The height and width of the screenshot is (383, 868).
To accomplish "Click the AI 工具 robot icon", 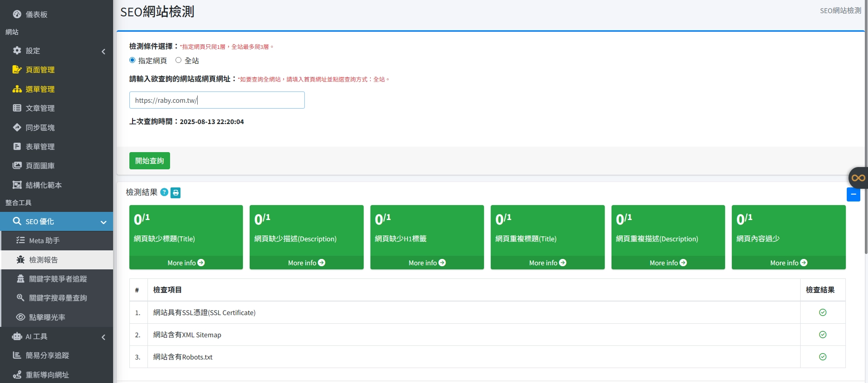I will click(17, 336).
